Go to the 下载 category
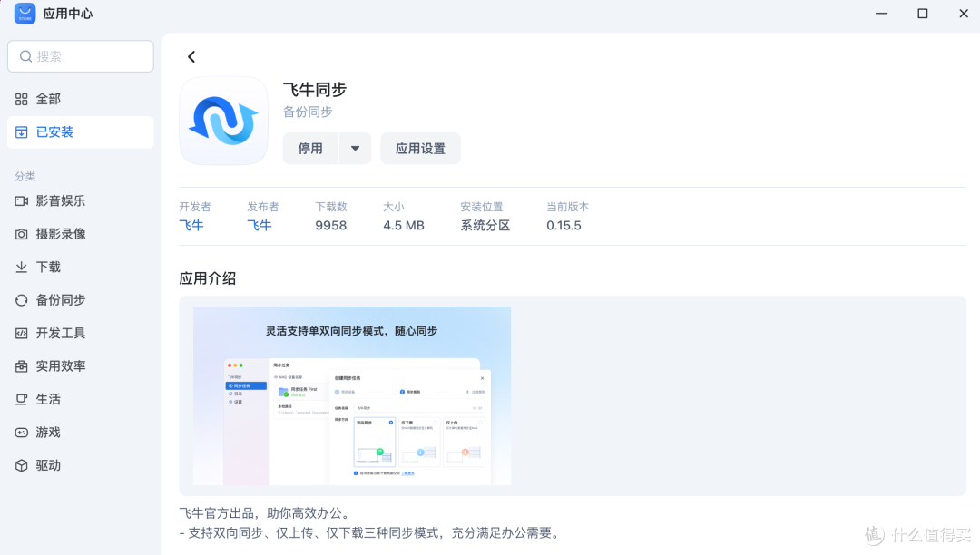The height and width of the screenshot is (555, 980). point(81,268)
